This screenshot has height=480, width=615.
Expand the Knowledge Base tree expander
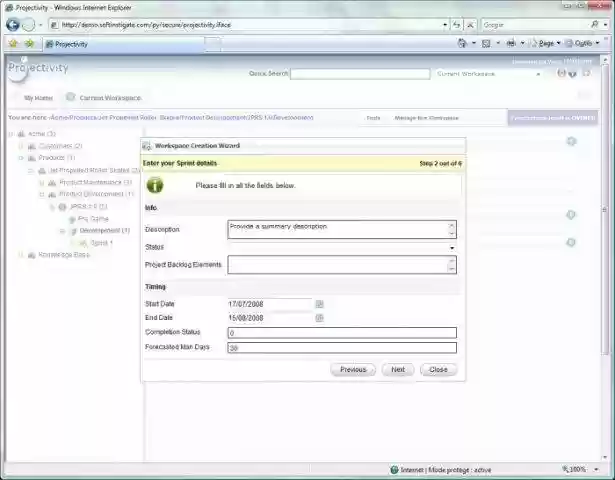pos(21,255)
